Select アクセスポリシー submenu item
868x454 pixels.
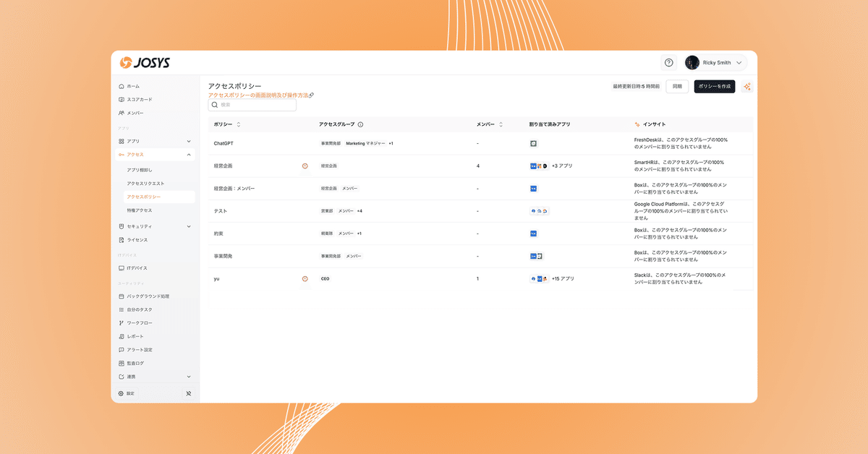[144, 197]
